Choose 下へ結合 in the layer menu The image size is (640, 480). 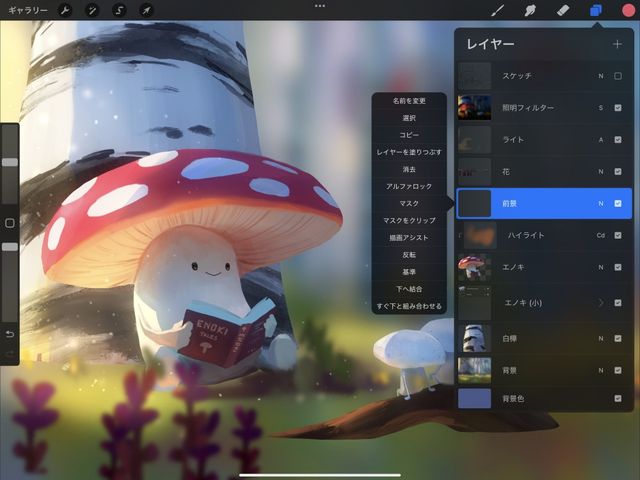(409, 289)
